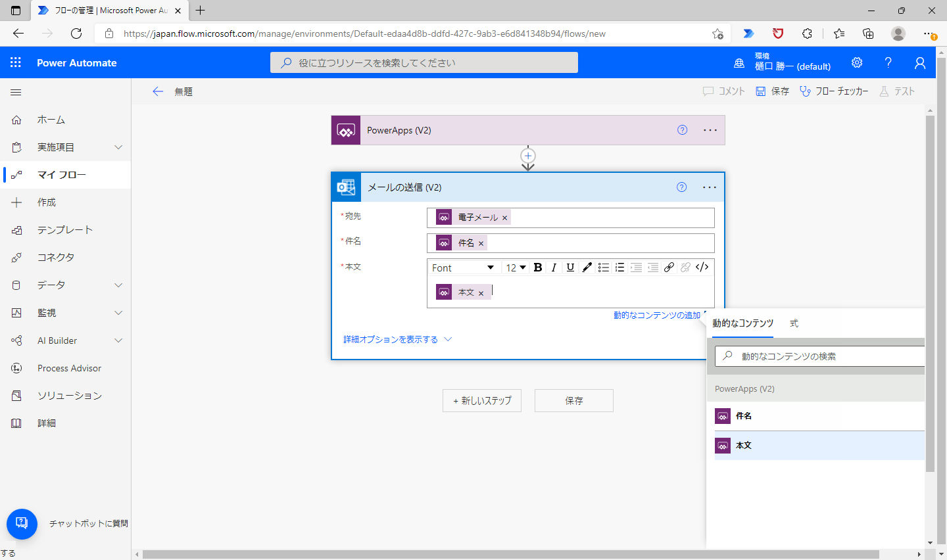Click the vertical scrollbar of the canvas

[x=930, y=294]
